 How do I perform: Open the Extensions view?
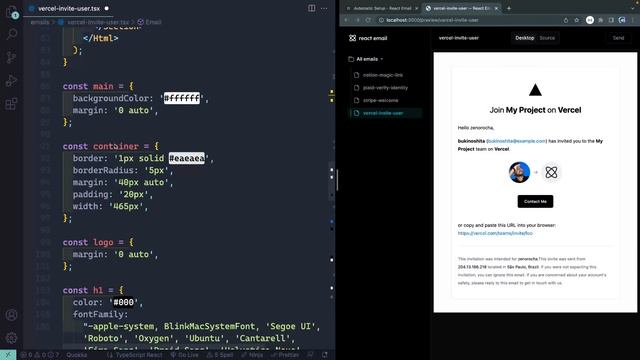point(11,104)
